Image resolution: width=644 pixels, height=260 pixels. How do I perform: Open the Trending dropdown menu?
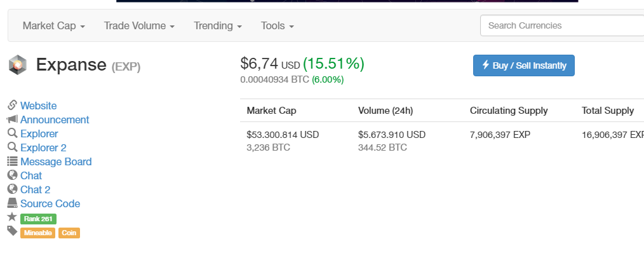[218, 26]
